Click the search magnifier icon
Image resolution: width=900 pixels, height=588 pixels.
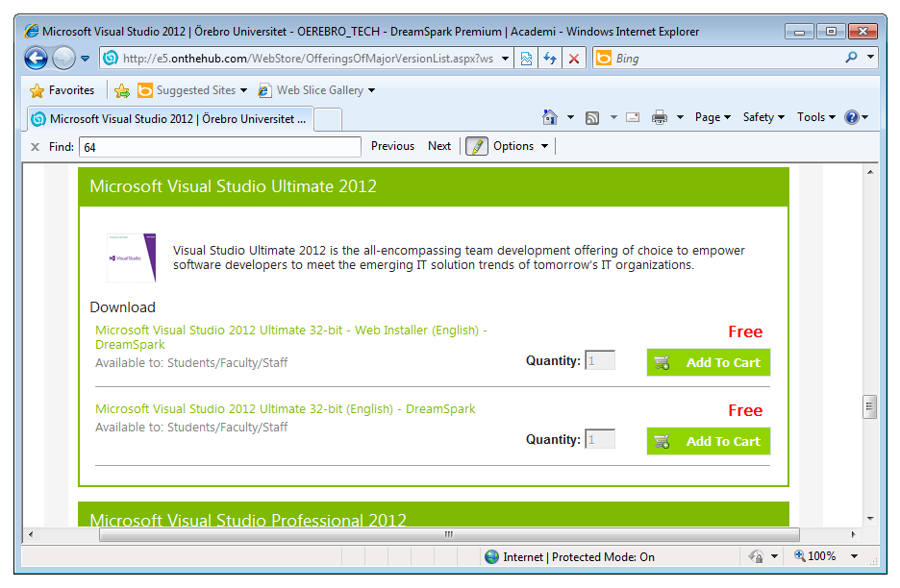tap(852, 58)
